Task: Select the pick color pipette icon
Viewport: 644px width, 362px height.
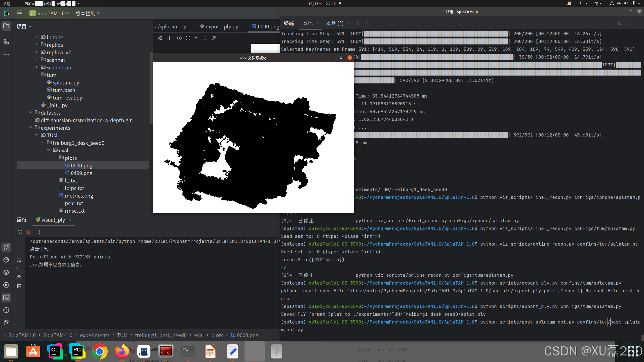Action: [x=214, y=38]
